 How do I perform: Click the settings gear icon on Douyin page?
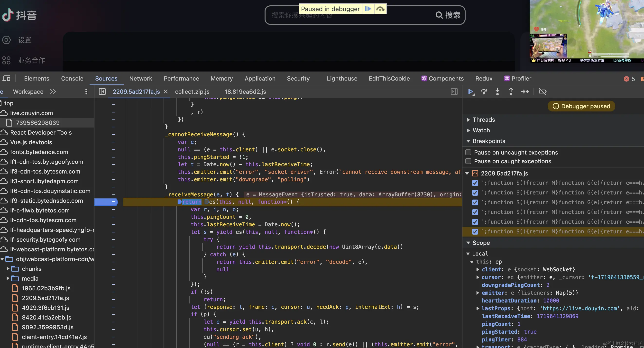click(6, 40)
